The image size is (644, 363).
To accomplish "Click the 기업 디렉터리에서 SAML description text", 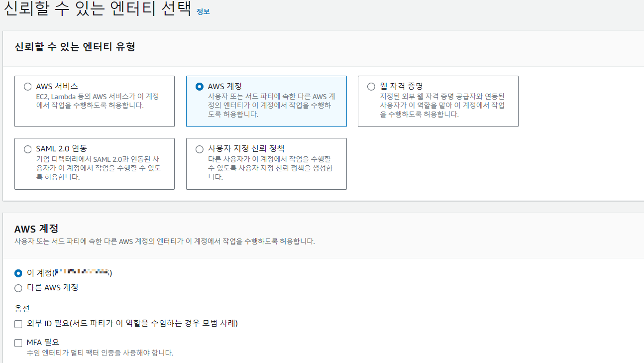I will [98, 168].
